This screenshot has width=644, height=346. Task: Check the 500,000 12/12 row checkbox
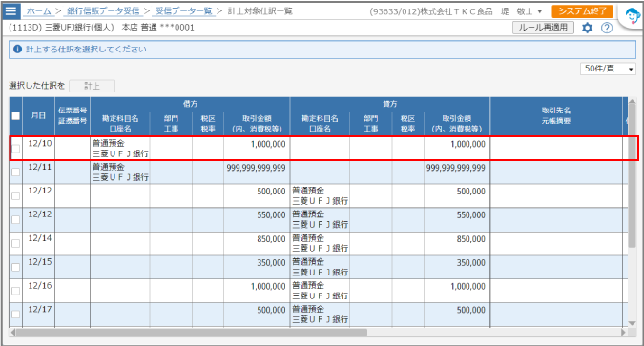tap(16, 195)
